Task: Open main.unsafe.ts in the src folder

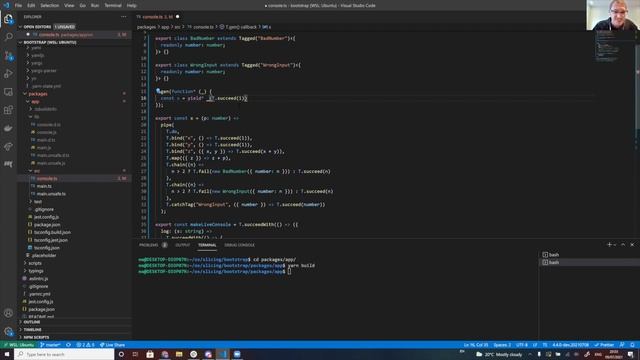Action: [x=51, y=194]
